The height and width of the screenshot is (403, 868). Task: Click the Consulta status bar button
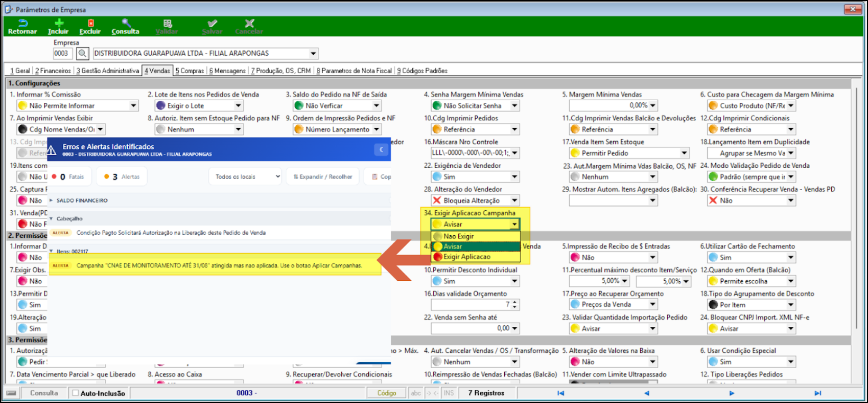(44, 393)
